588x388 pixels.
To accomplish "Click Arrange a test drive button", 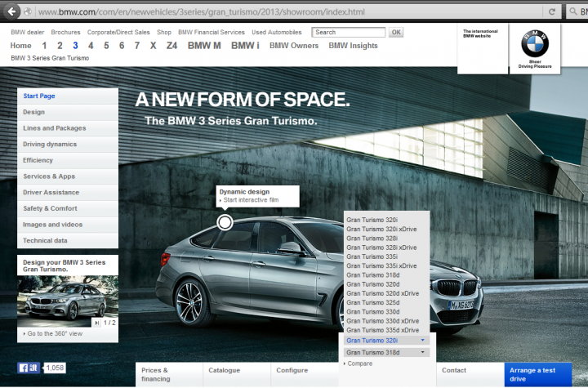I will pos(538,374).
